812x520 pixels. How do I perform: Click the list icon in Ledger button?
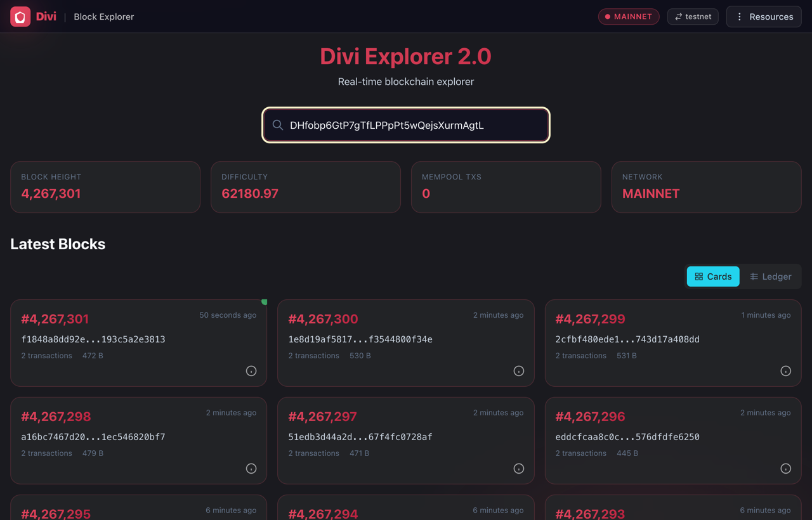pyautogui.click(x=754, y=276)
